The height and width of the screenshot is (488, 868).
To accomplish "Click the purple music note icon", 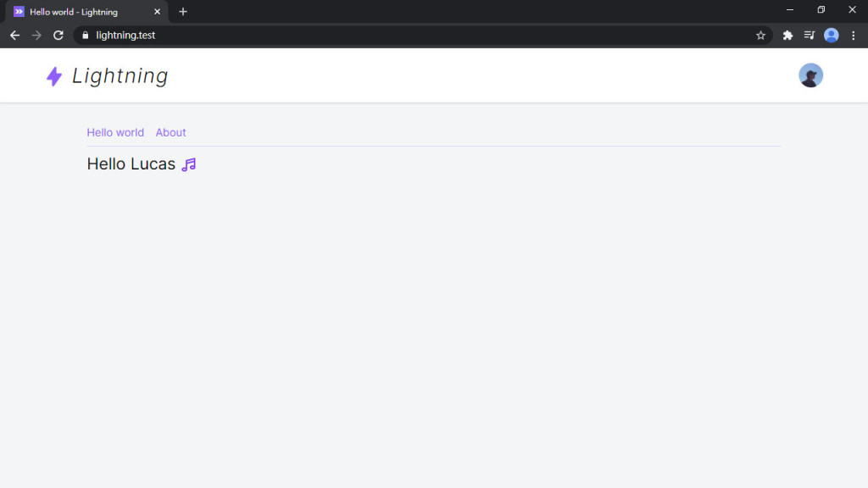I will 189,164.
